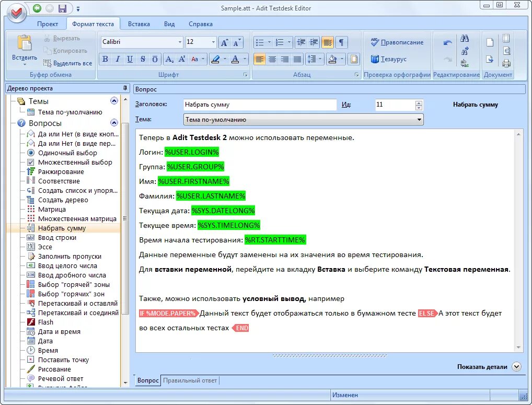
Task: Click the Paste (Вставить) clipboard icon
Action: click(x=24, y=43)
